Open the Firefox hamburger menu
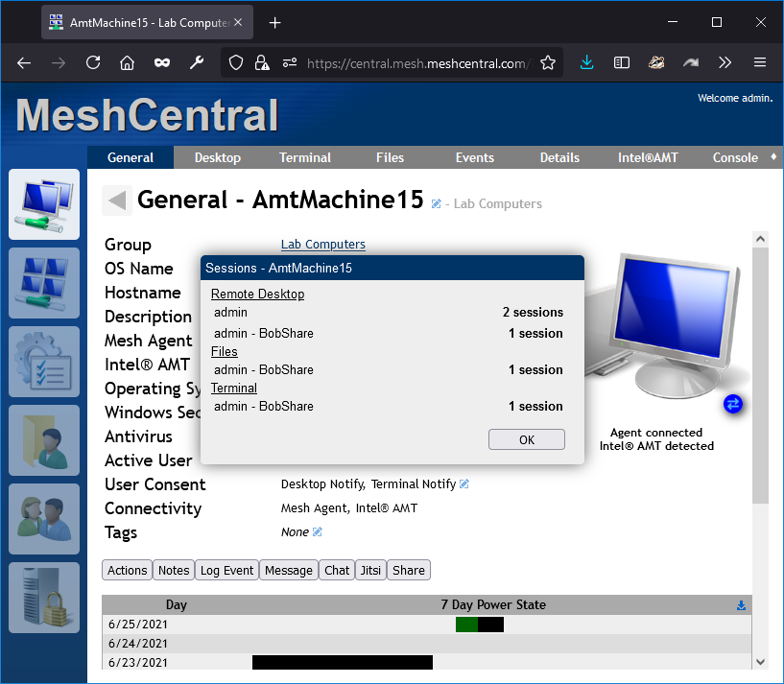The image size is (784, 684). click(761, 62)
